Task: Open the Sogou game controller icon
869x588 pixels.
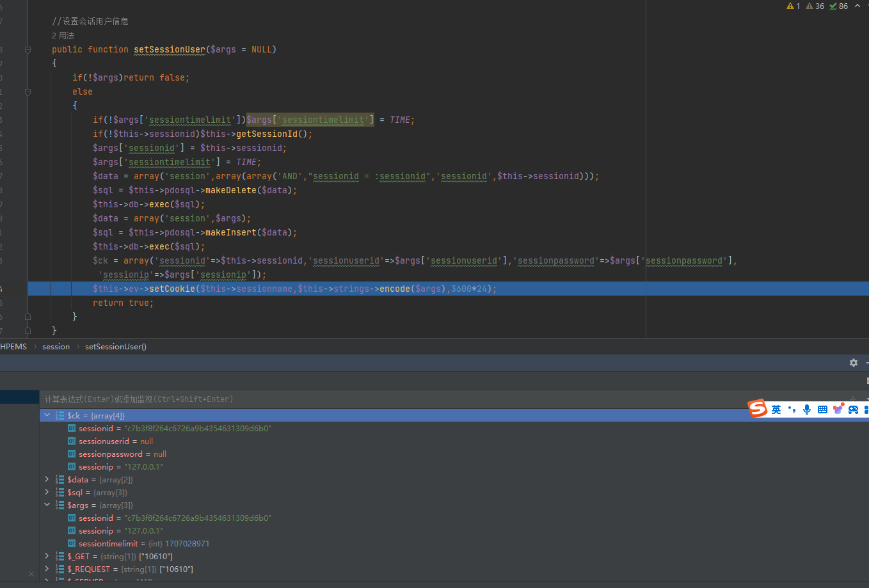Action: (853, 409)
